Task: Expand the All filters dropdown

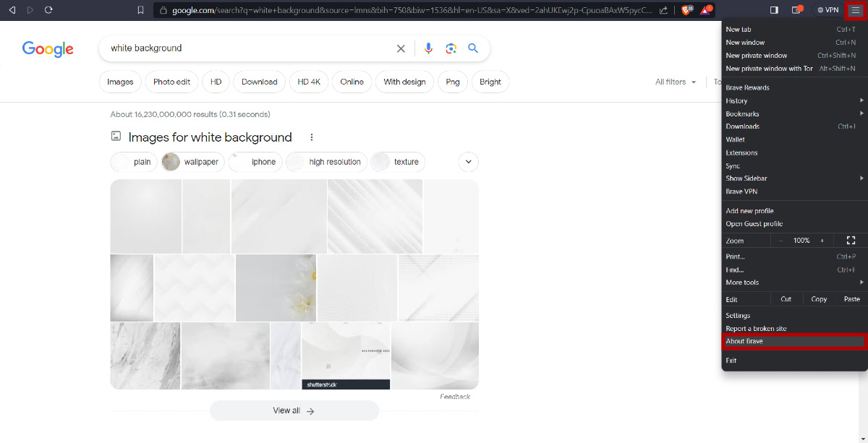Action: point(676,82)
